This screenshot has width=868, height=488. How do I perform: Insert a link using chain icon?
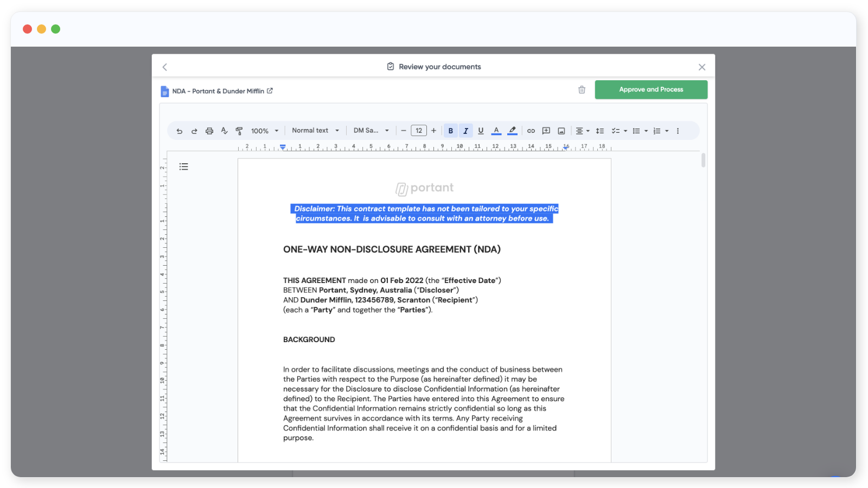[531, 131]
